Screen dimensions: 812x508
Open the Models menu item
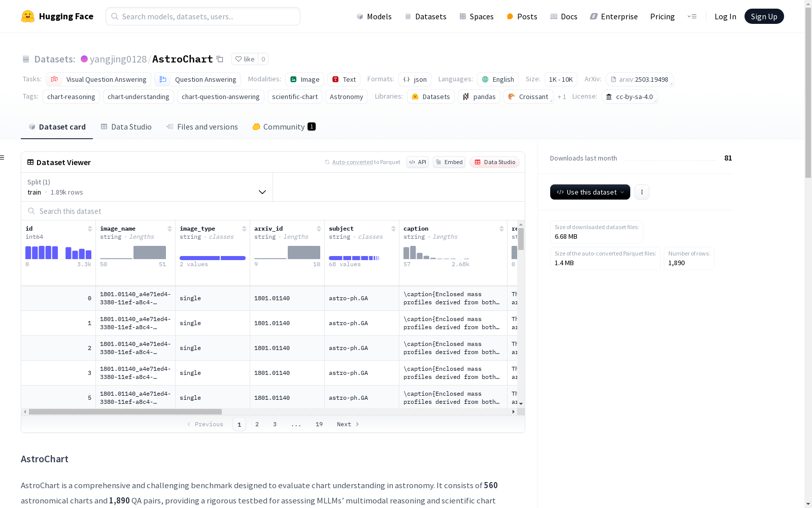(374, 16)
